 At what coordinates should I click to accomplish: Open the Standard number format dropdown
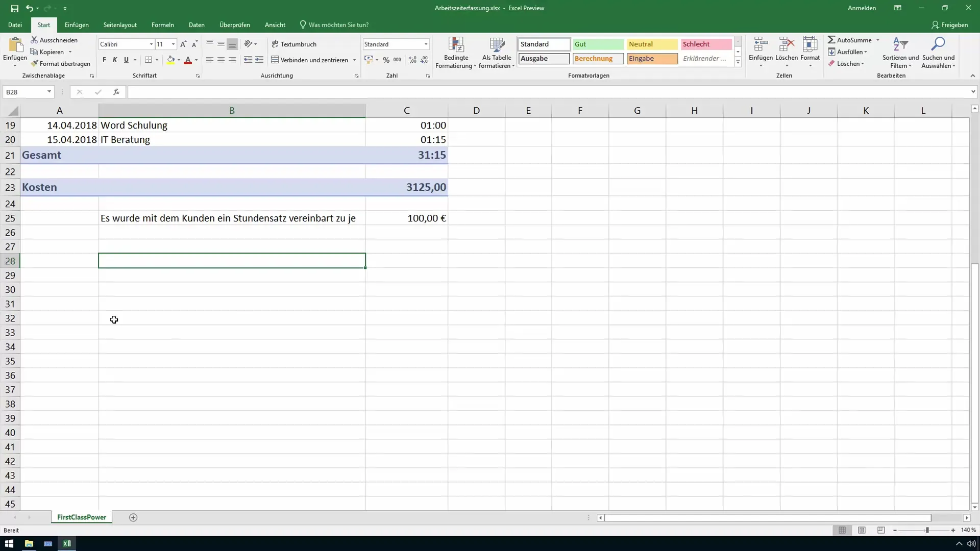(426, 44)
